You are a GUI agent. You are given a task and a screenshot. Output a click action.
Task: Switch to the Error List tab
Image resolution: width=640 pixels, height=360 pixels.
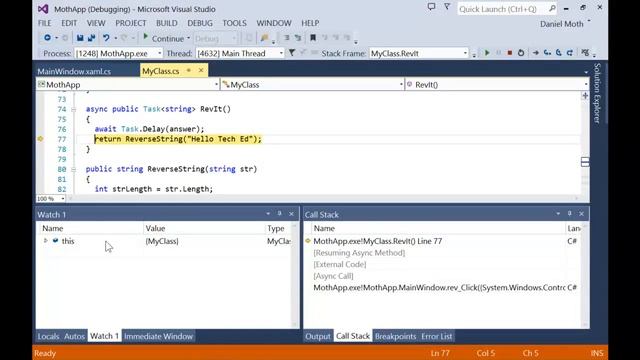point(437,336)
